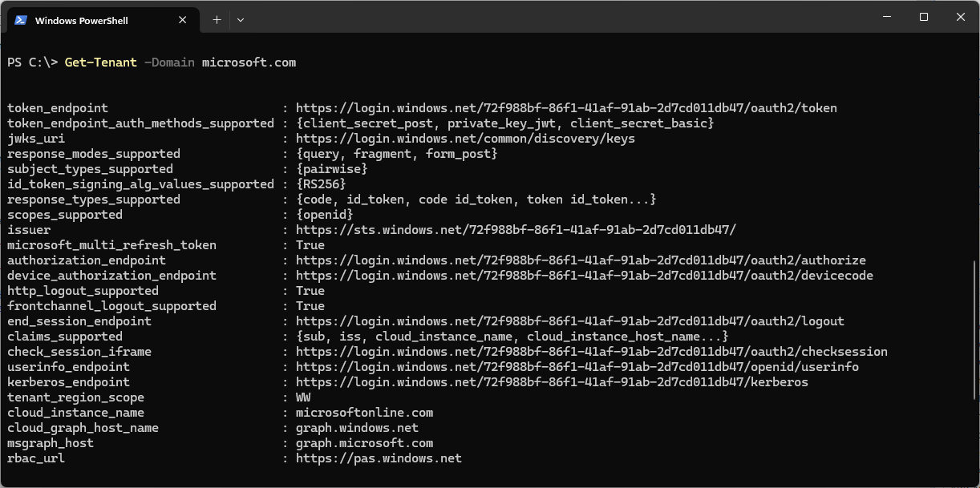980x488 pixels.
Task: Minimize the terminal window
Action: tap(888, 17)
